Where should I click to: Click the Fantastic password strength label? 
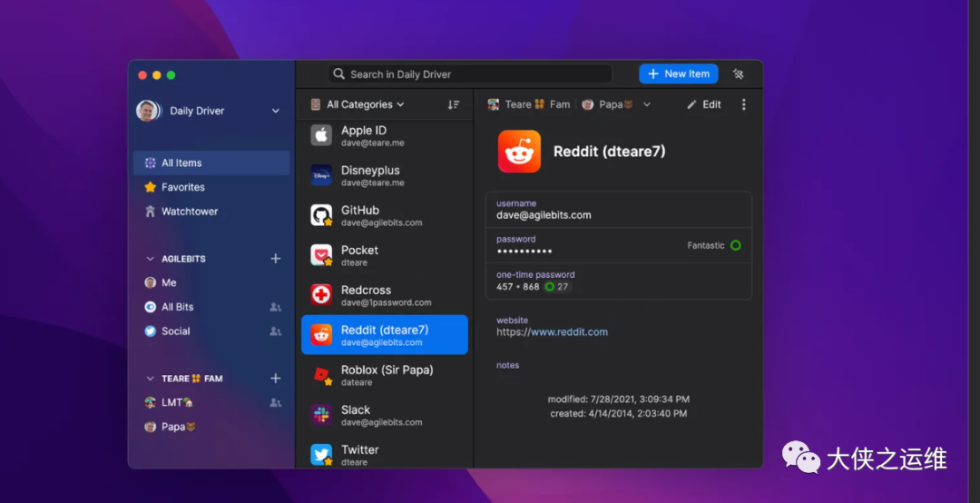(706, 245)
